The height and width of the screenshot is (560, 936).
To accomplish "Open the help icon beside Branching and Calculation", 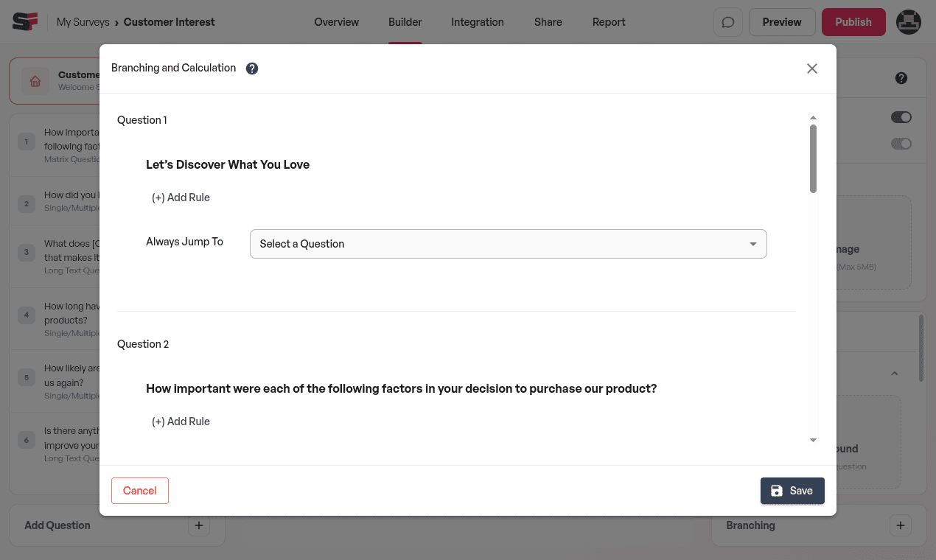I will pos(252,69).
